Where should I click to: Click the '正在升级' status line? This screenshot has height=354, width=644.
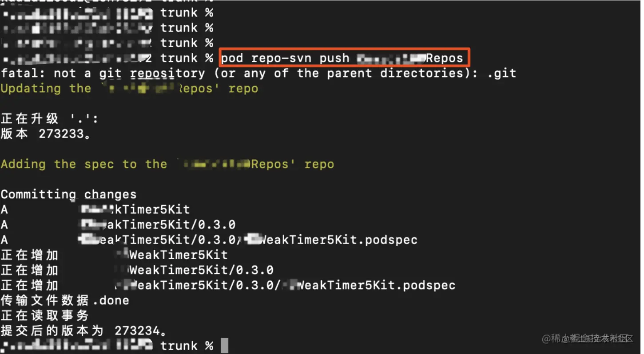click(49, 118)
